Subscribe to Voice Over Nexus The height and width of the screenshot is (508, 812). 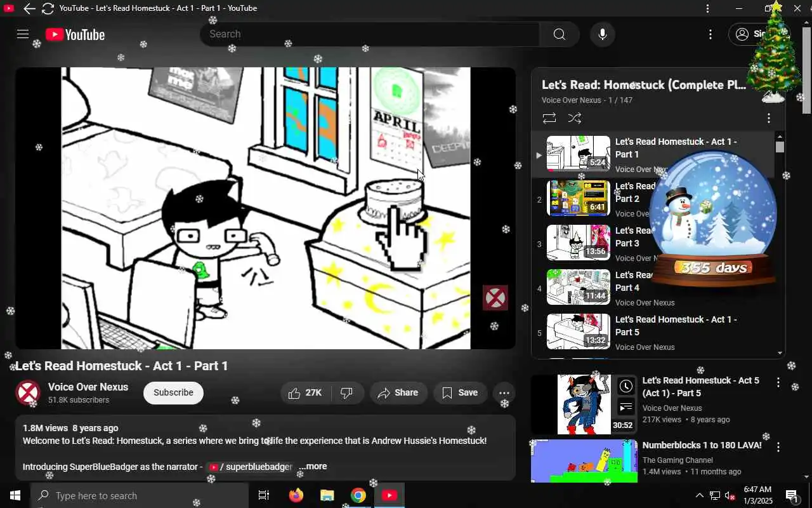click(173, 393)
